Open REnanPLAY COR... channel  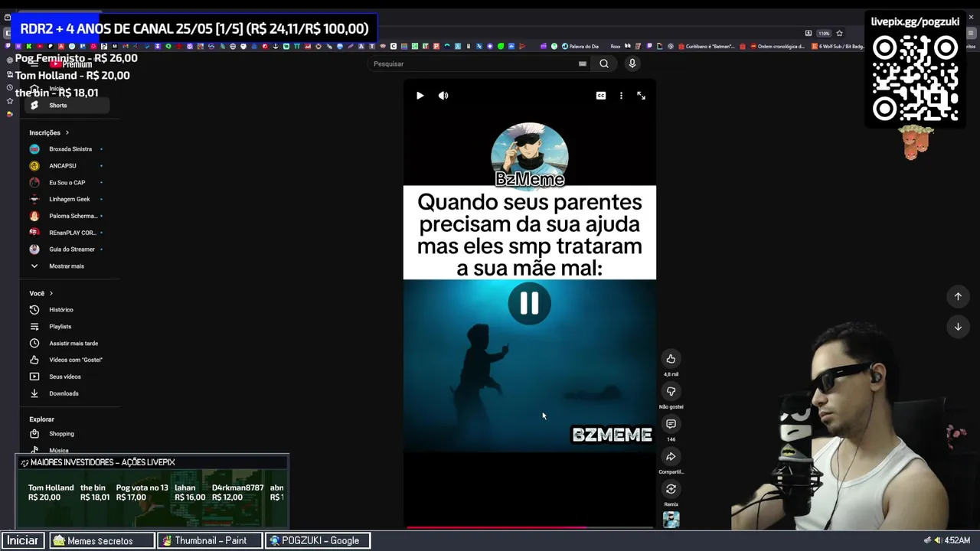67,233
